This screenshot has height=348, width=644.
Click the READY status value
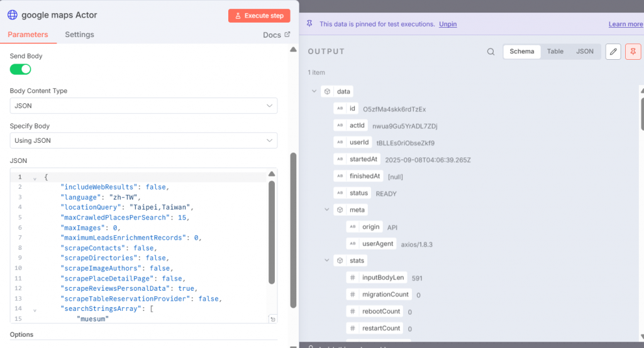point(386,194)
